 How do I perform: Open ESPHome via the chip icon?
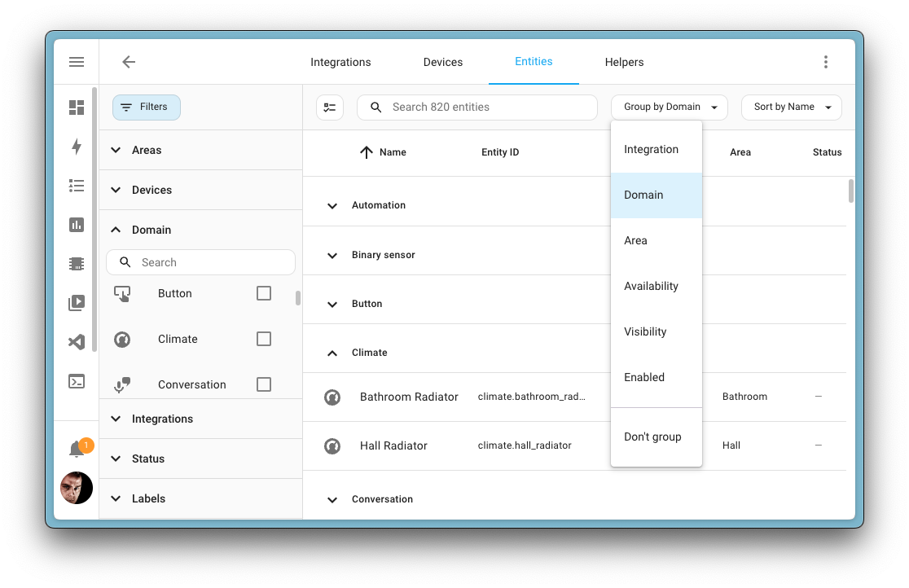[x=76, y=263]
